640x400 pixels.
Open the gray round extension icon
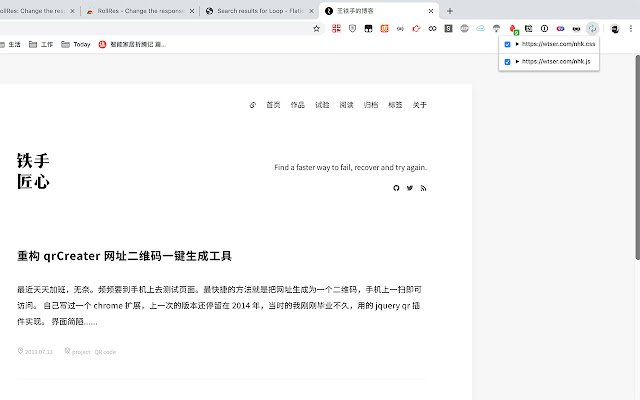pyautogui.click(x=464, y=28)
